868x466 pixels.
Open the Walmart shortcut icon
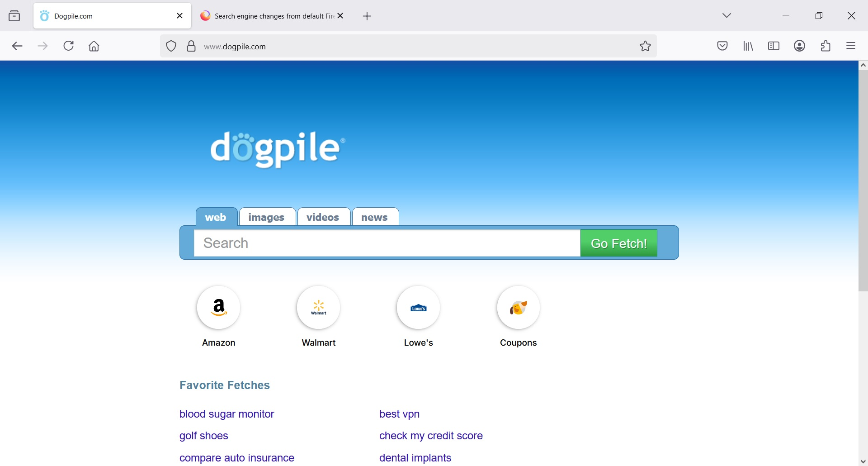(319, 308)
